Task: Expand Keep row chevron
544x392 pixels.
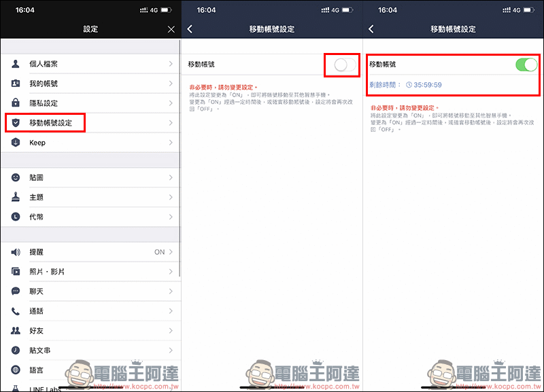Action: tap(171, 143)
